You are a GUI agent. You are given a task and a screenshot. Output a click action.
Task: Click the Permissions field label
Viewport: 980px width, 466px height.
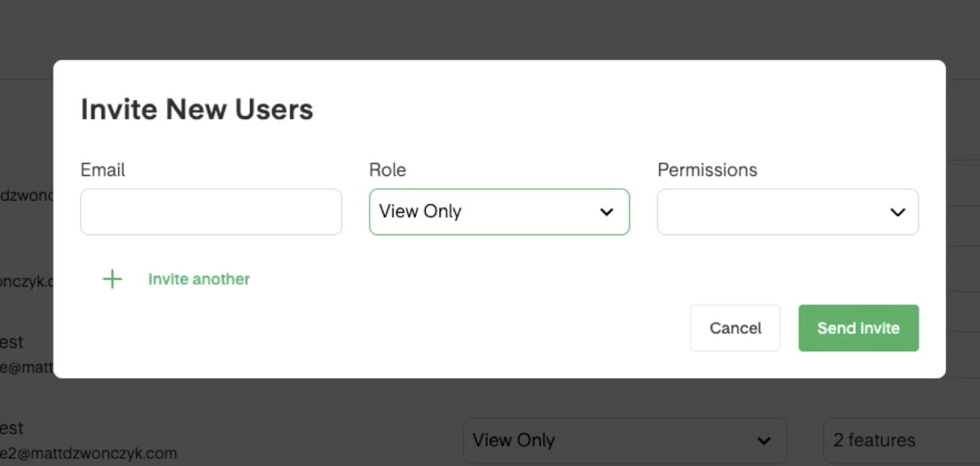(707, 170)
